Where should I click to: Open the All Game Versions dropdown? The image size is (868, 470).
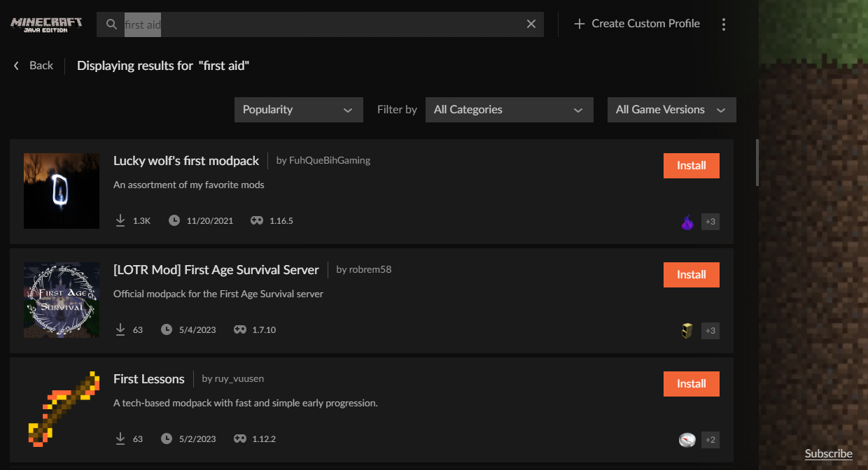click(671, 110)
